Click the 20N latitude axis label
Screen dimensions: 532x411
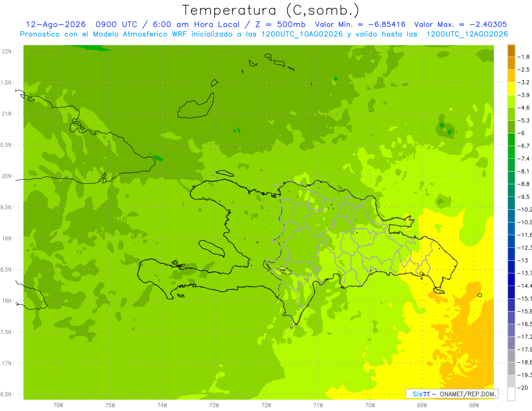click(7, 176)
